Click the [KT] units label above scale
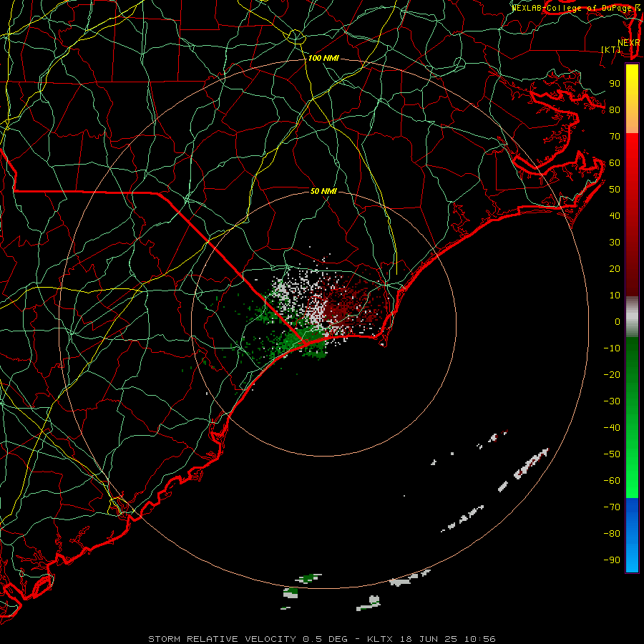Viewport: 644px width, 644px height. click(x=611, y=49)
